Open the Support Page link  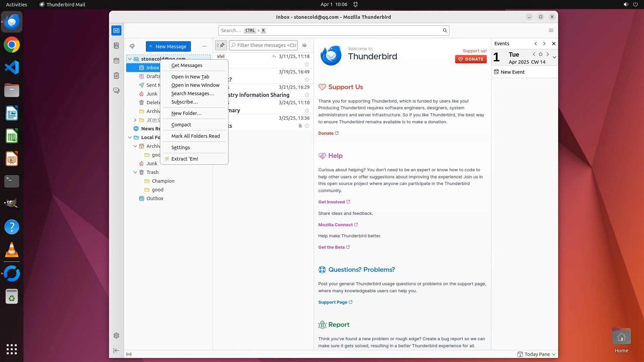[333, 302]
